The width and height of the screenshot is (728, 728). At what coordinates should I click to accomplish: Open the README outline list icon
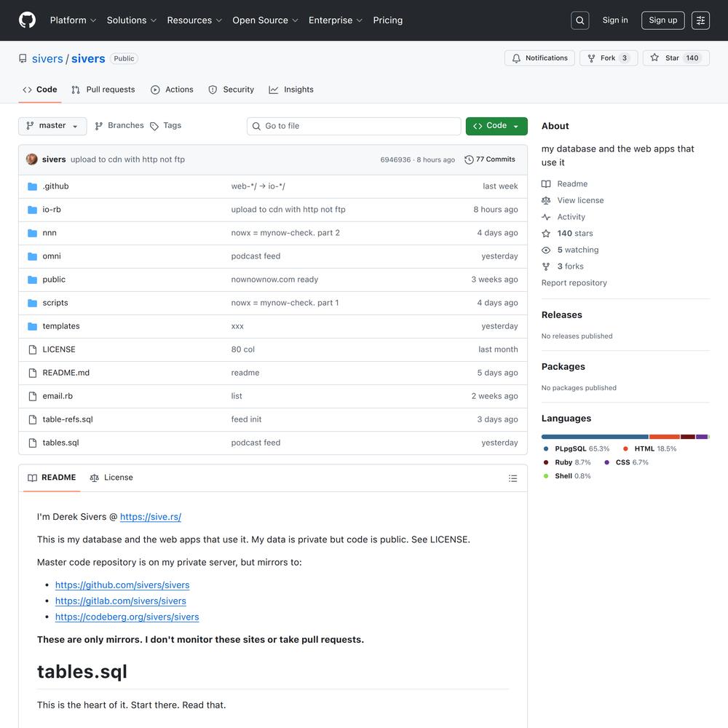[x=513, y=478]
